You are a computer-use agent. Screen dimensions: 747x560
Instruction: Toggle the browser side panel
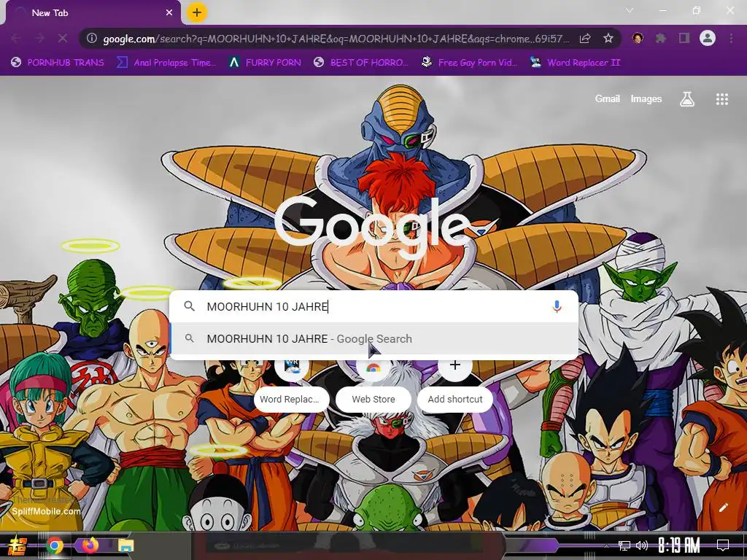click(684, 38)
